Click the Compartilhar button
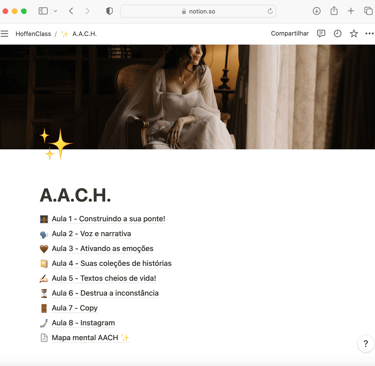This screenshot has height=366, width=375. point(290,34)
